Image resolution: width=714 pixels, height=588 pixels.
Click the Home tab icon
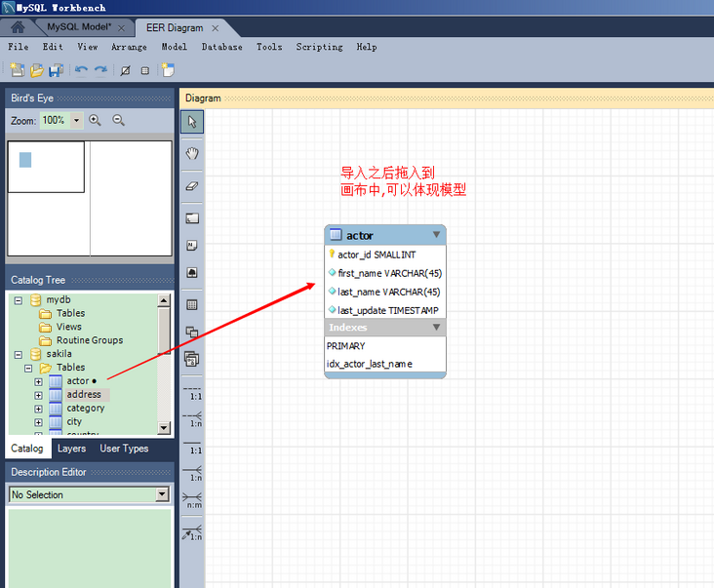[17, 27]
